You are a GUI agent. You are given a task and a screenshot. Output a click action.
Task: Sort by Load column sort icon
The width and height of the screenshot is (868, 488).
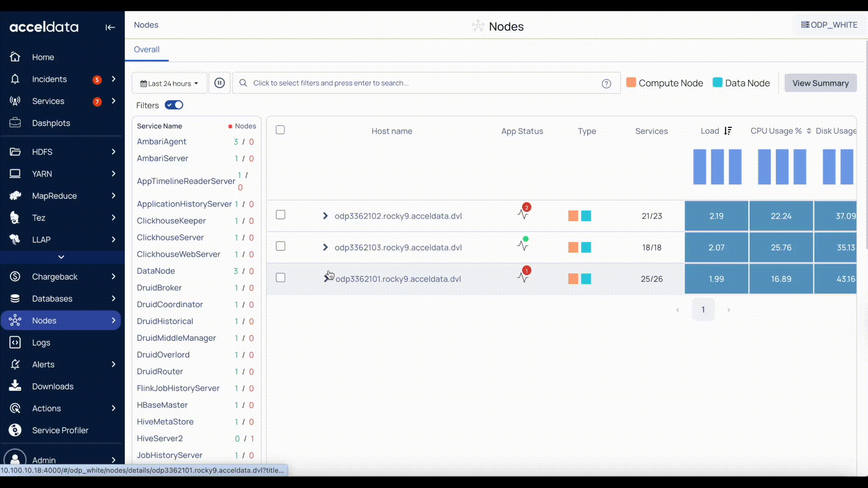pos(728,131)
